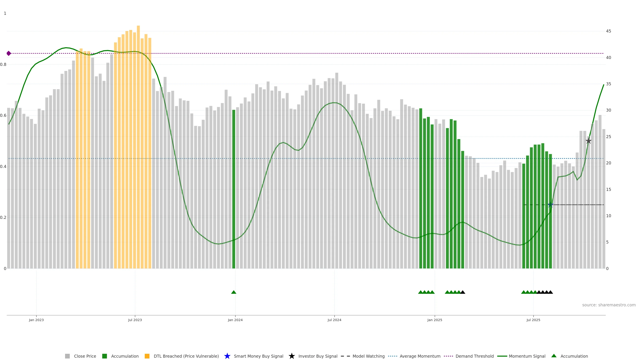Click the black Investor Buy star on chart
The width and height of the screenshot is (644, 362).
(x=588, y=141)
